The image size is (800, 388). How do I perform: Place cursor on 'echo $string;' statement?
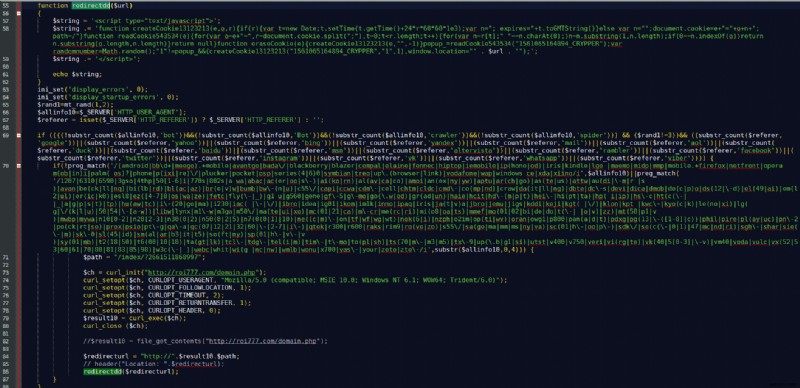(78, 75)
